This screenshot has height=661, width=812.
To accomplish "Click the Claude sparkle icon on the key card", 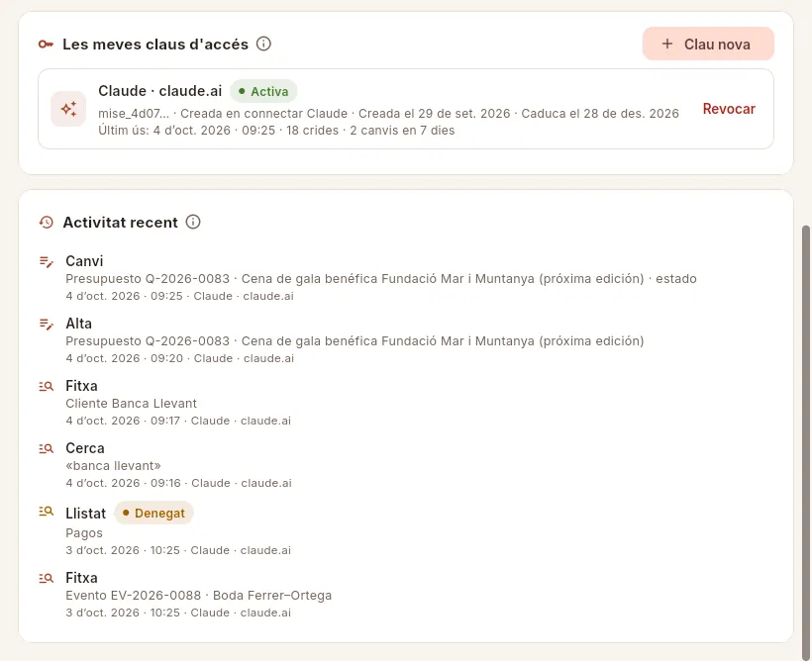I will click(68, 109).
